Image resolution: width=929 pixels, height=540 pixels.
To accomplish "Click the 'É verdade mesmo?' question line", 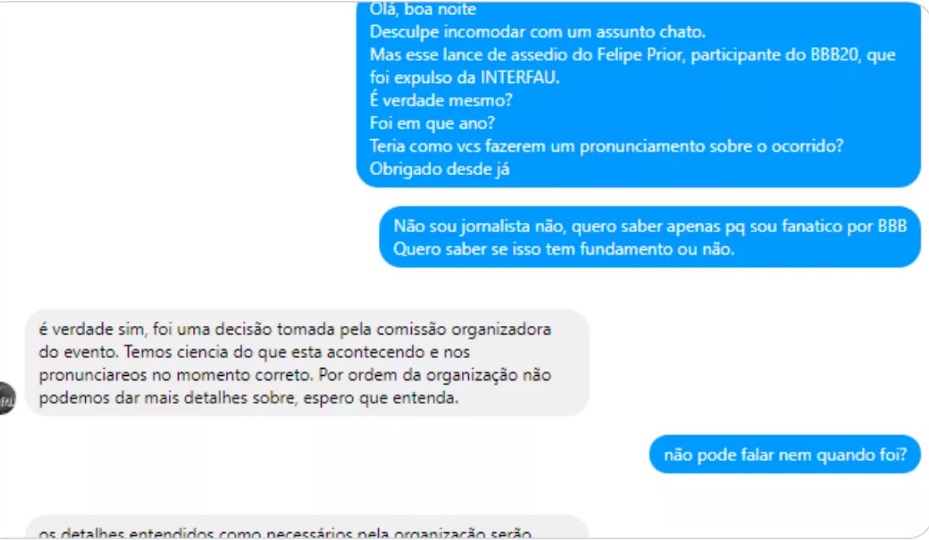I will 441,101.
